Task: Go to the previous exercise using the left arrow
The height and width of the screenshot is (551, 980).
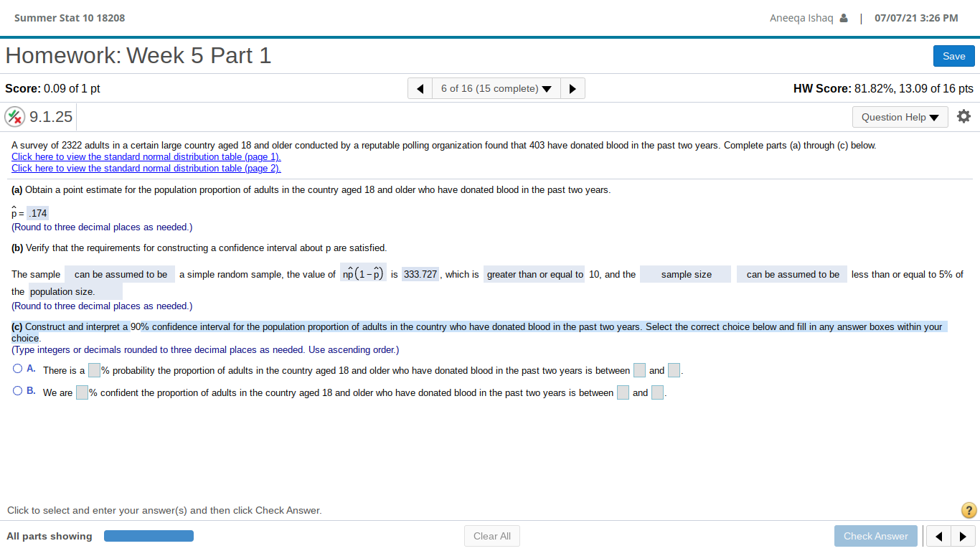Action: (420, 88)
